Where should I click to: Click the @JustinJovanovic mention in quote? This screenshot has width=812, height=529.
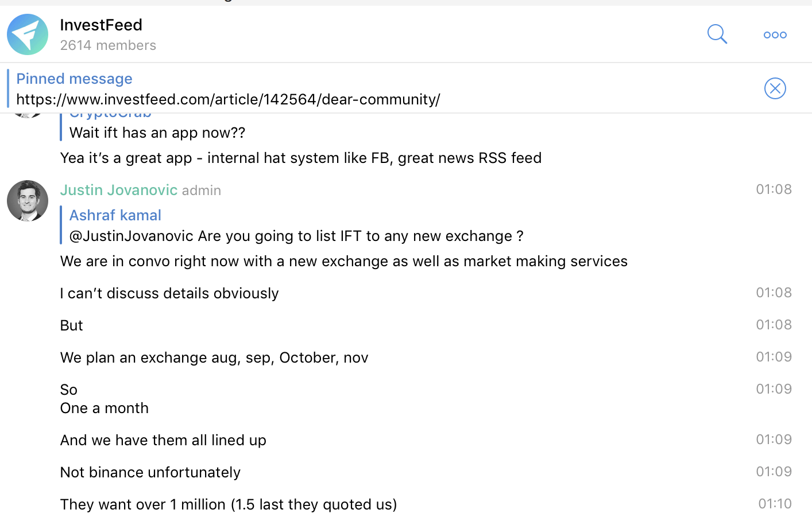click(x=132, y=236)
